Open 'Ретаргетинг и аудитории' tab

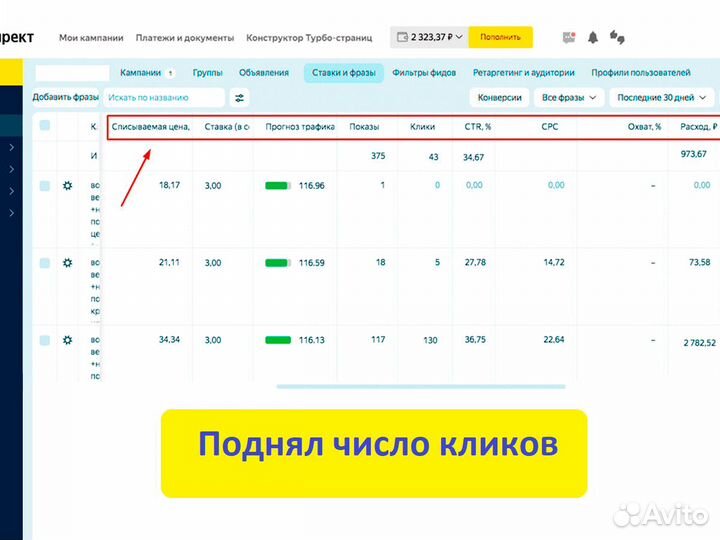point(523,73)
